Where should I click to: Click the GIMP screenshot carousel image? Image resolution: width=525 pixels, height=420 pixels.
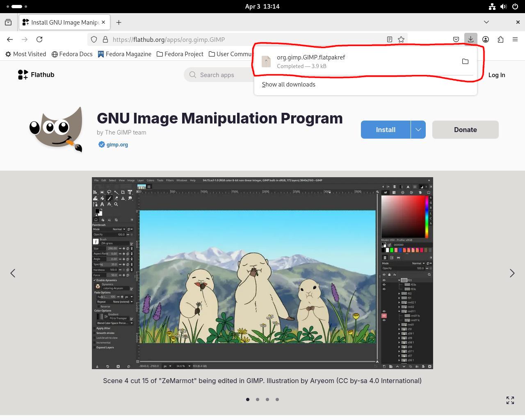(262, 273)
